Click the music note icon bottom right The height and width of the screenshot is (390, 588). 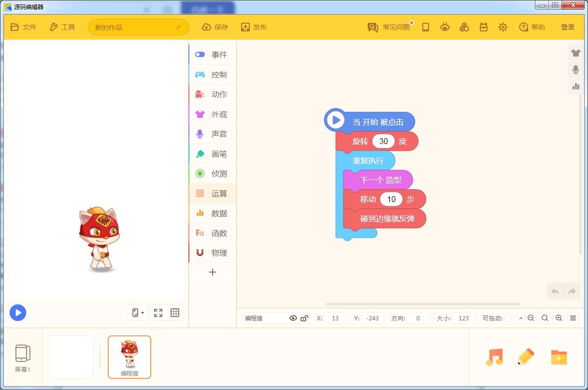494,357
